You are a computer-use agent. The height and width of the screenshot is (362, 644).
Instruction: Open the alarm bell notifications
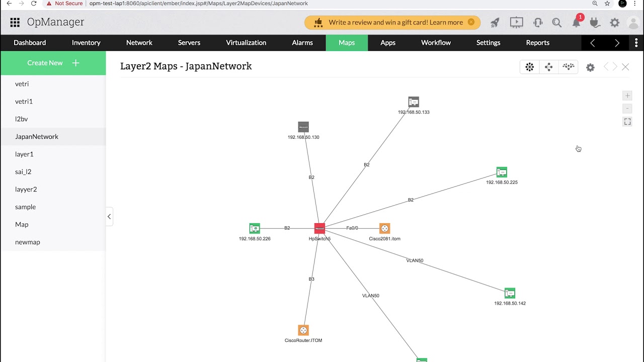[577, 22]
